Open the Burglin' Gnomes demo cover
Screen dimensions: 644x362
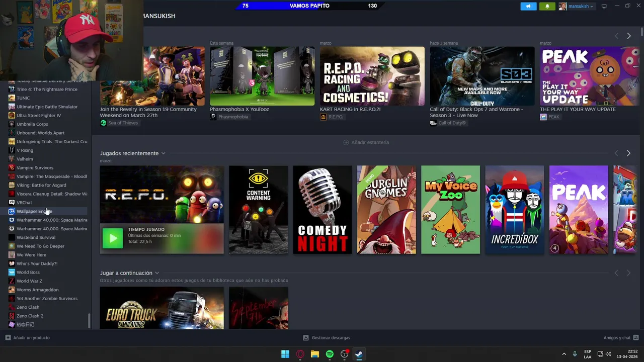(x=386, y=210)
